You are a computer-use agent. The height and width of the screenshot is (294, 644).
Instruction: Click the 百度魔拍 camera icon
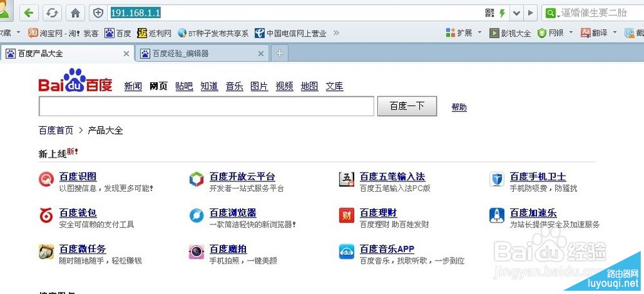pos(196,252)
